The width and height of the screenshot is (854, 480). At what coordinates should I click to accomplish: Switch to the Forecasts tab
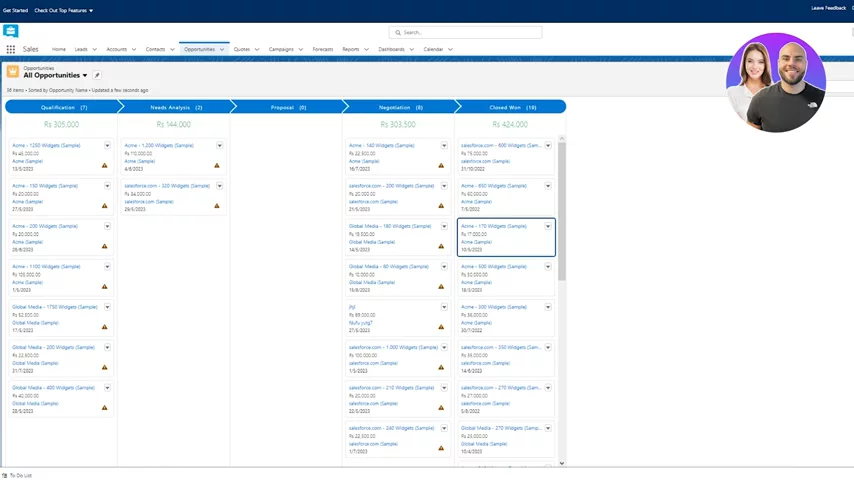pos(322,49)
